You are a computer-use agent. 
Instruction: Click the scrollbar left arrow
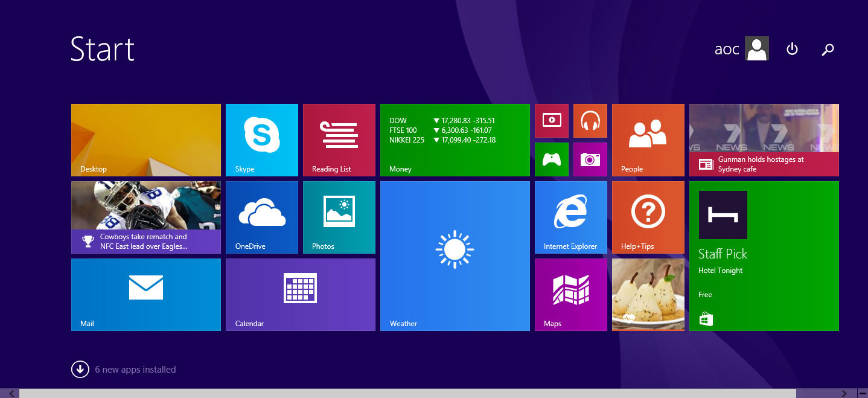11,393
